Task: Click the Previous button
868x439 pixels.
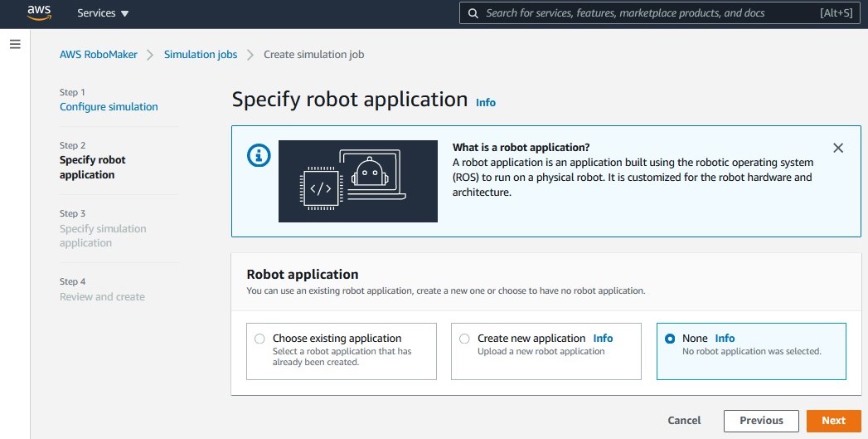Action: [x=761, y=422]
